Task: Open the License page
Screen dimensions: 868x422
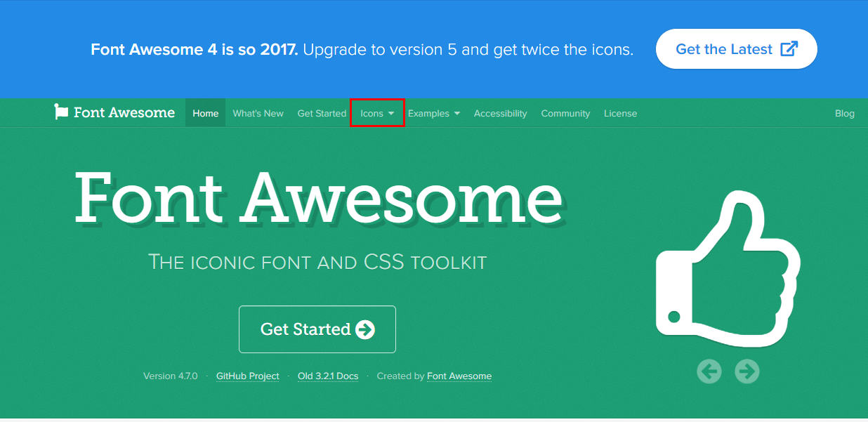Action: [x=621, y=113]
